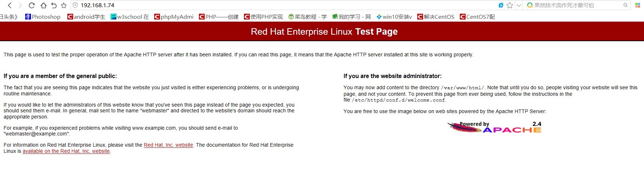Open the PHP——创建 bookmark

219,17
